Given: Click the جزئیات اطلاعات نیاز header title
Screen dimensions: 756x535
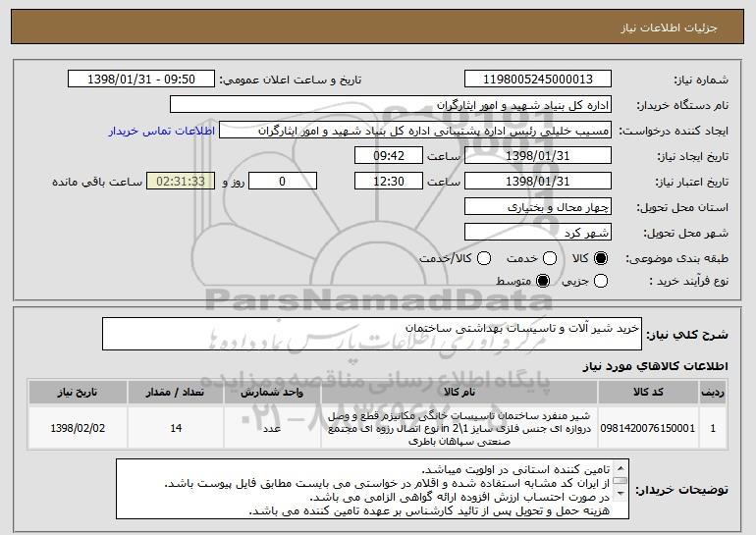Looking at the screenshot, I should [x=669, y=27].
